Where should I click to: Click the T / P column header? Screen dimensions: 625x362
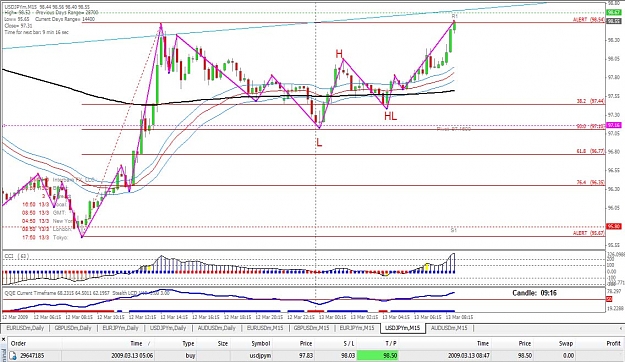[391, 343]
